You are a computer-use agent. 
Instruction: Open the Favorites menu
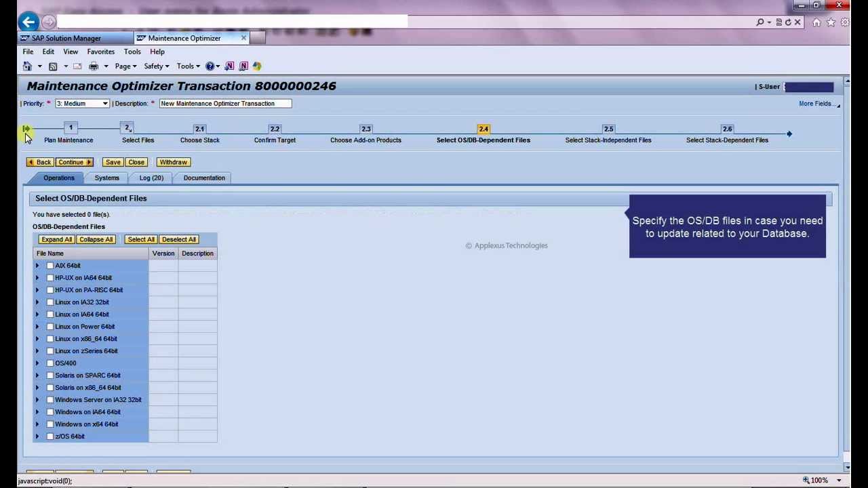[100, 52]
